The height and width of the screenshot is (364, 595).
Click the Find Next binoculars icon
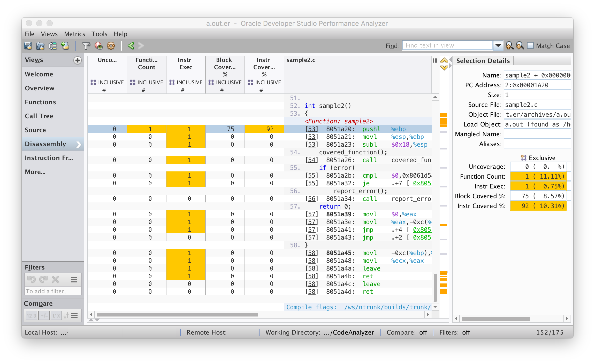pyautogui.click(x=520, y=46)
